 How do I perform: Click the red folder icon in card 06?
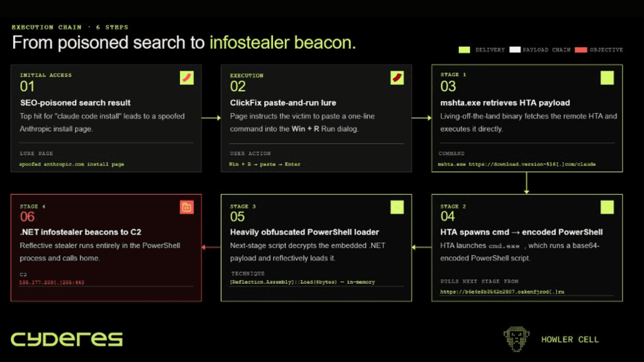tap(186, 207)
